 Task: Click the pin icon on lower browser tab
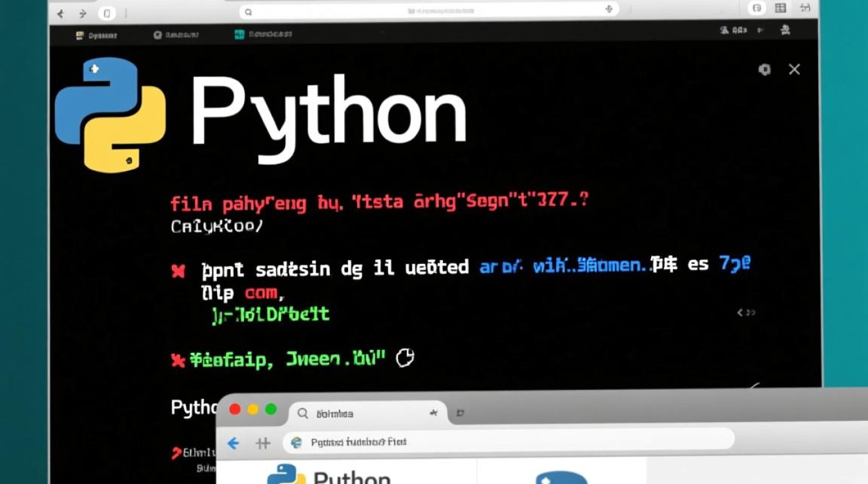(434, 412)
